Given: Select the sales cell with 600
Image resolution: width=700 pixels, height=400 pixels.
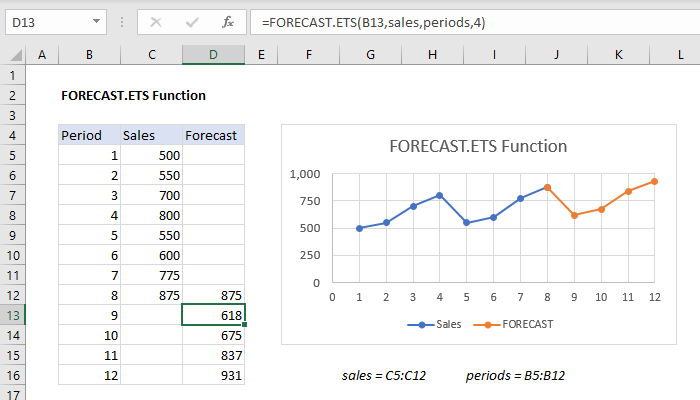Looking at the screenshot, I should tap(151, 255).
